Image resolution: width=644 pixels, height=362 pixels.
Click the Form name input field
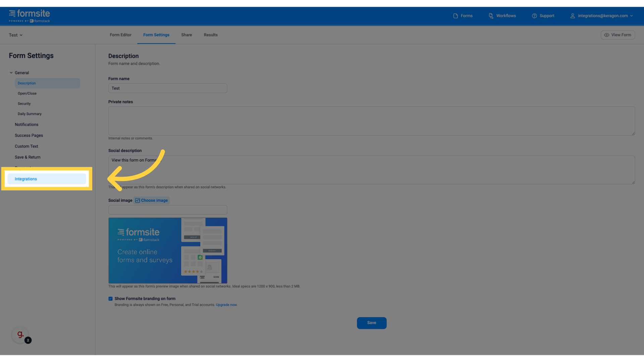[168, 88]
